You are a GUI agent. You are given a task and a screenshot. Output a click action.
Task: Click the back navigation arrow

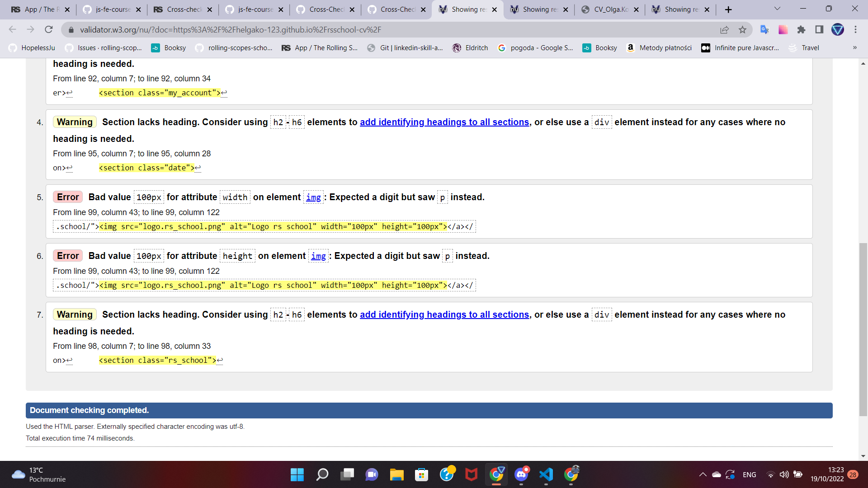[12, 29]
